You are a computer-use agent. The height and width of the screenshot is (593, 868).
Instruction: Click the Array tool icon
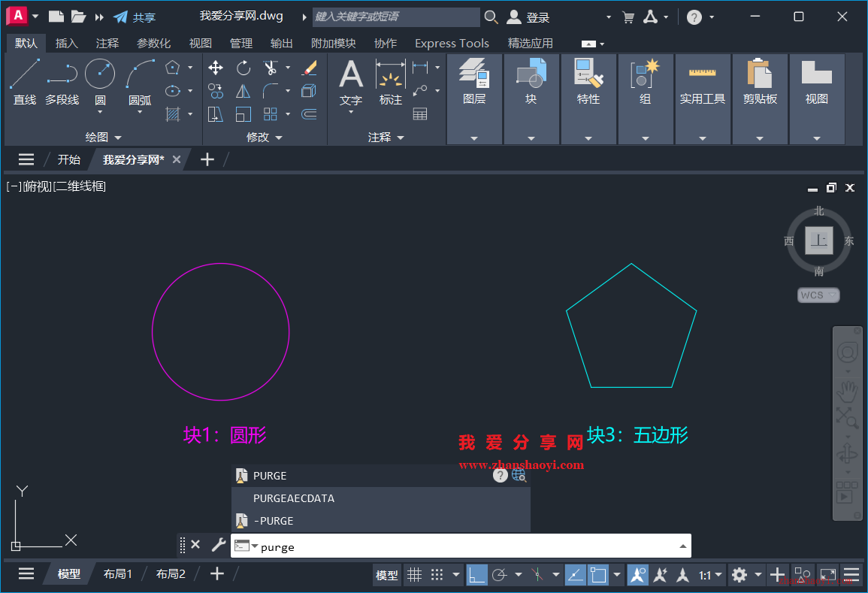pyautogui.click(x=270, y=114)
